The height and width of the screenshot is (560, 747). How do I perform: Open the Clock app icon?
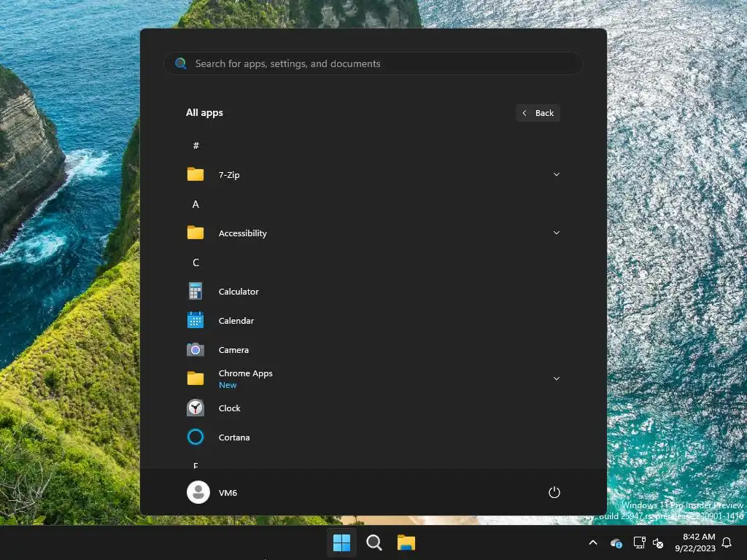196,408
